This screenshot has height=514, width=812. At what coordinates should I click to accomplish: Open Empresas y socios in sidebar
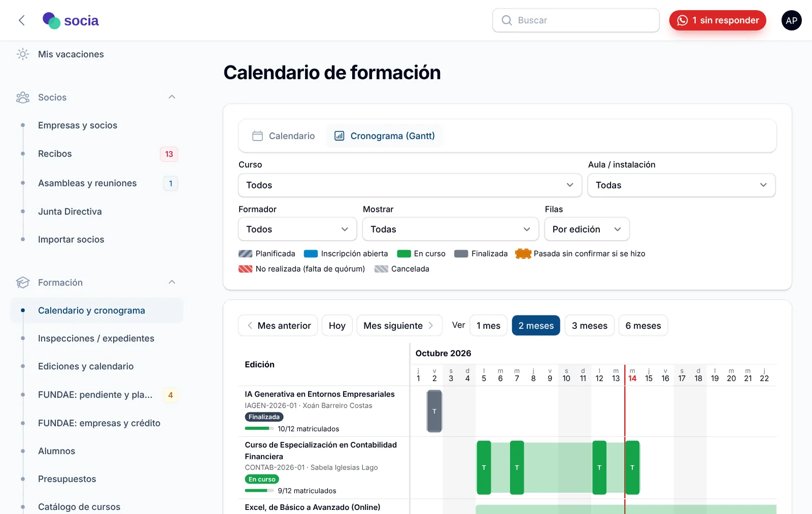pyautogui.click(x=78, y=125)
